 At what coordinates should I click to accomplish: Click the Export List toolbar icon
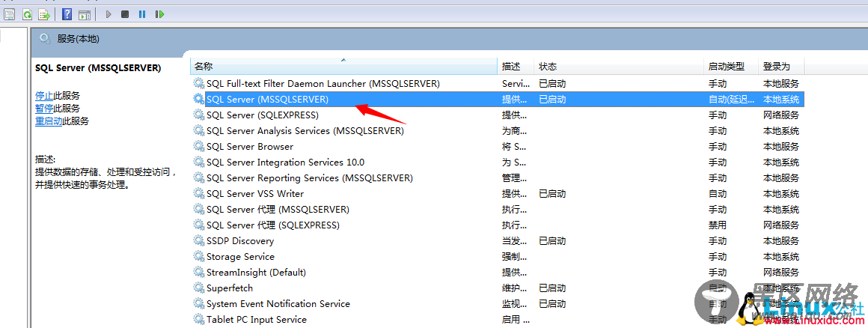44,14
